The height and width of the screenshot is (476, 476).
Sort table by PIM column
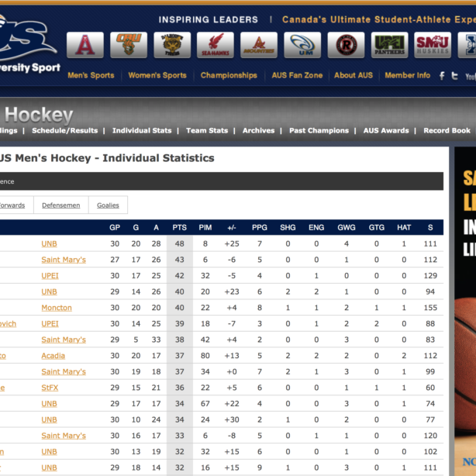click(x=205, y=228)
